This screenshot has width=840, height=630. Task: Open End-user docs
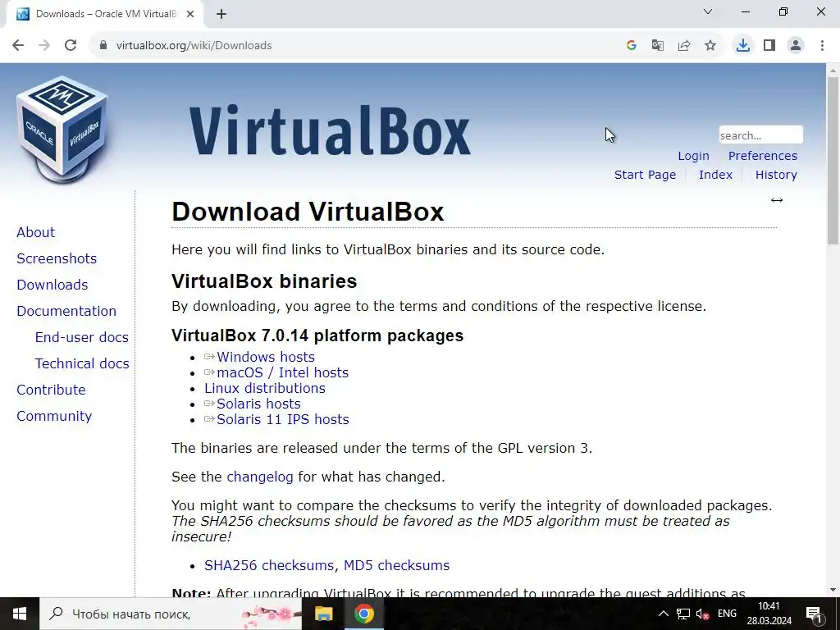point(82,337)
